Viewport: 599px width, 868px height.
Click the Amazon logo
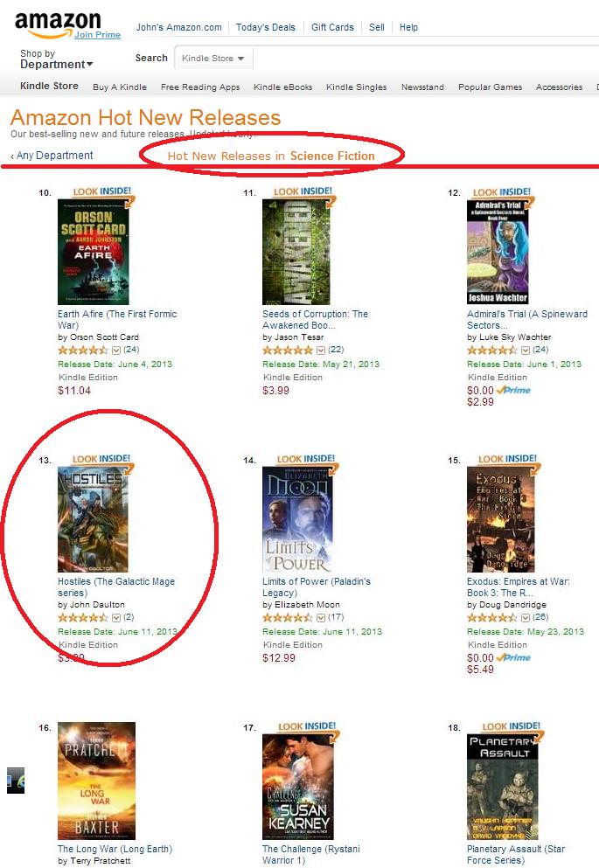[x=58, y=24]
